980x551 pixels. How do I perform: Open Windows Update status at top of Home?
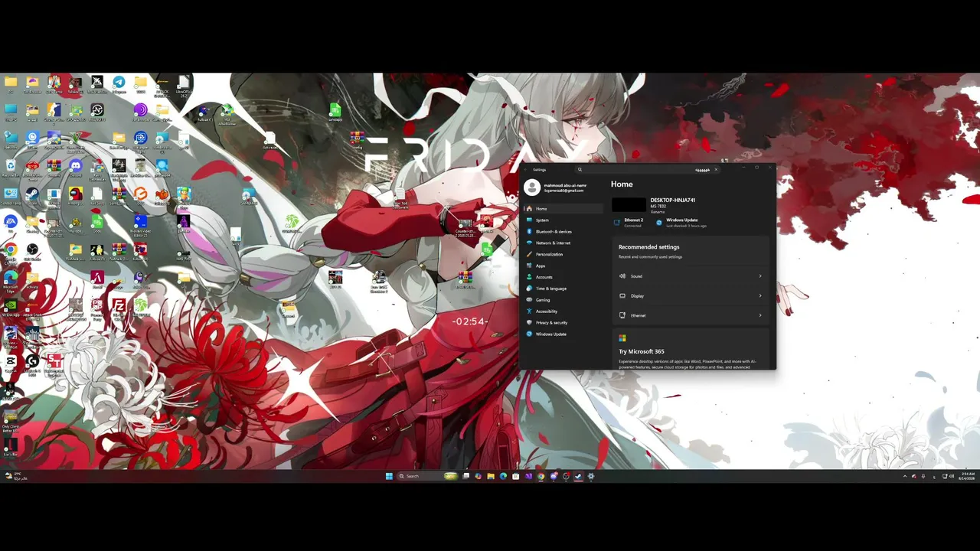(681, 223)
